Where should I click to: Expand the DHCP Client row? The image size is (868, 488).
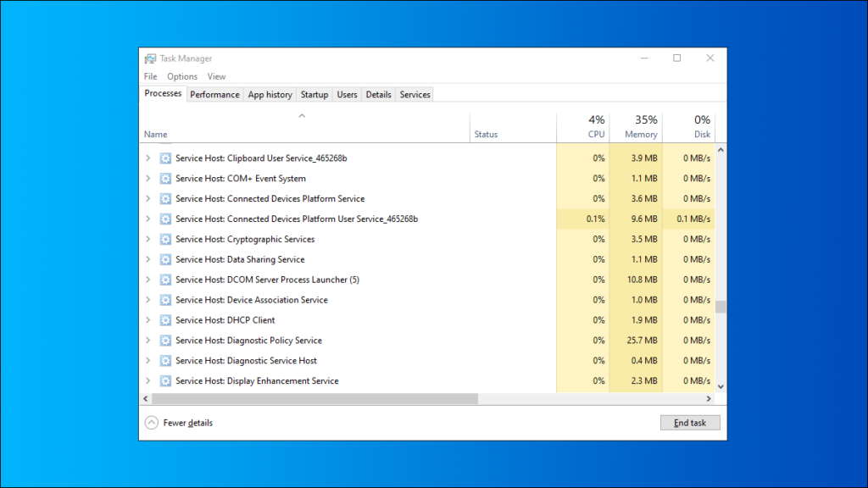point(147,320)
